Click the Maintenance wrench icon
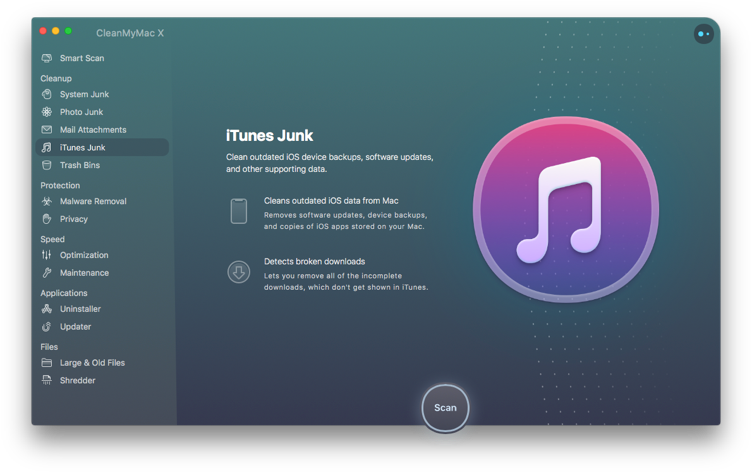751x472 pixels. coord(46,273)
